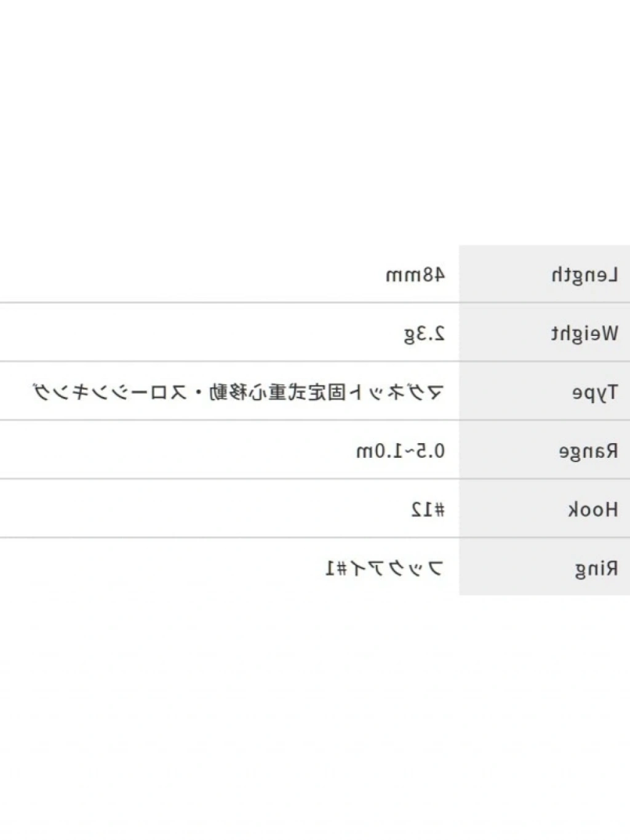Click the "スローシンキング" text in Type row
The height and width of the screenshot is (840, 630).
tap(110, 393)
